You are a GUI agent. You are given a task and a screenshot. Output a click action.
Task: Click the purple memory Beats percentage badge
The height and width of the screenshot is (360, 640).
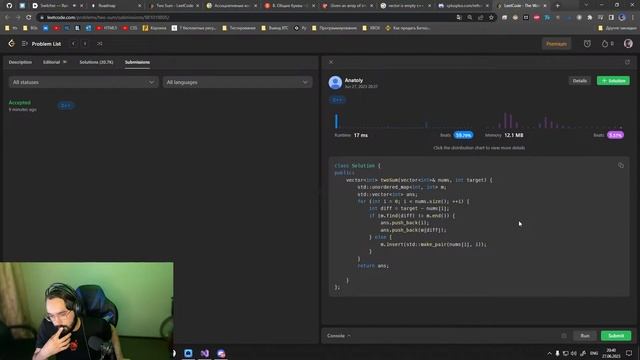(x=616, y=135)
